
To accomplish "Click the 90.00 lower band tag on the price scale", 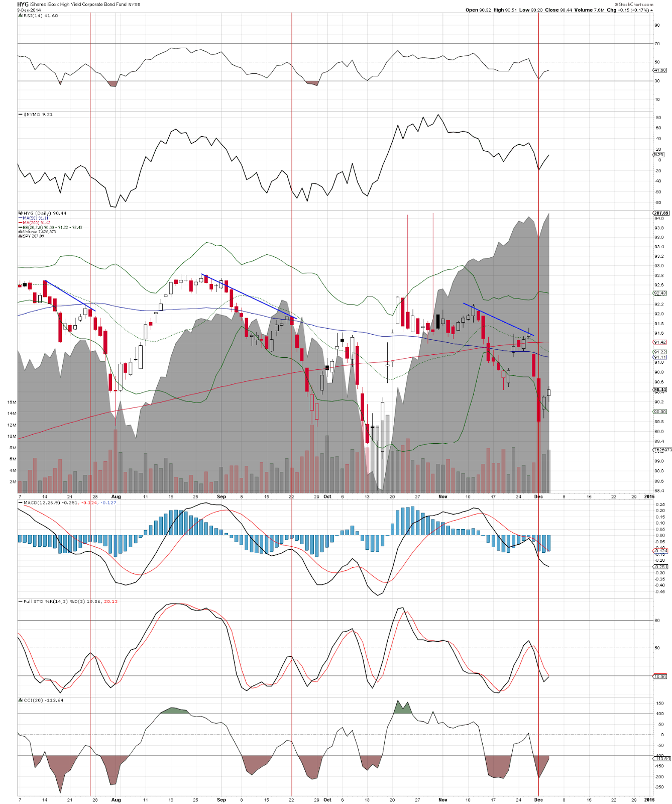I will click(660, 412).
